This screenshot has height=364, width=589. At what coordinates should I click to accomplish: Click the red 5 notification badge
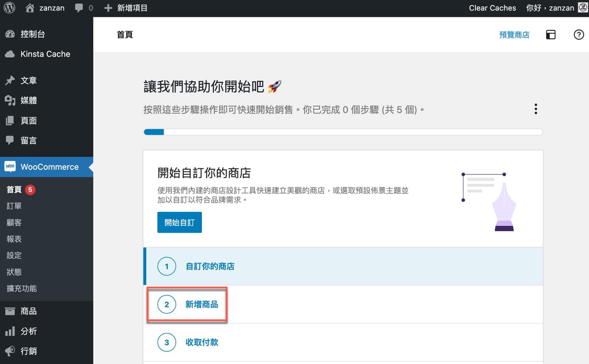point(30,190)
